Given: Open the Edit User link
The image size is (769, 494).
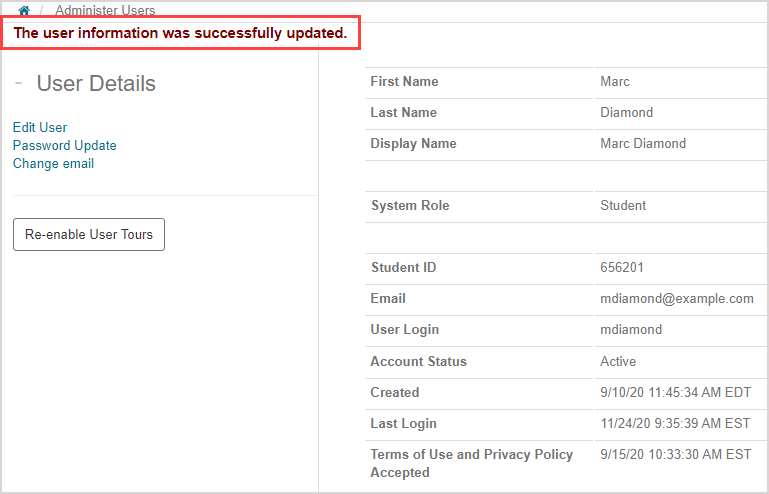Looking at the screenshot, I should pyautogui.click(x=40, y=128).
